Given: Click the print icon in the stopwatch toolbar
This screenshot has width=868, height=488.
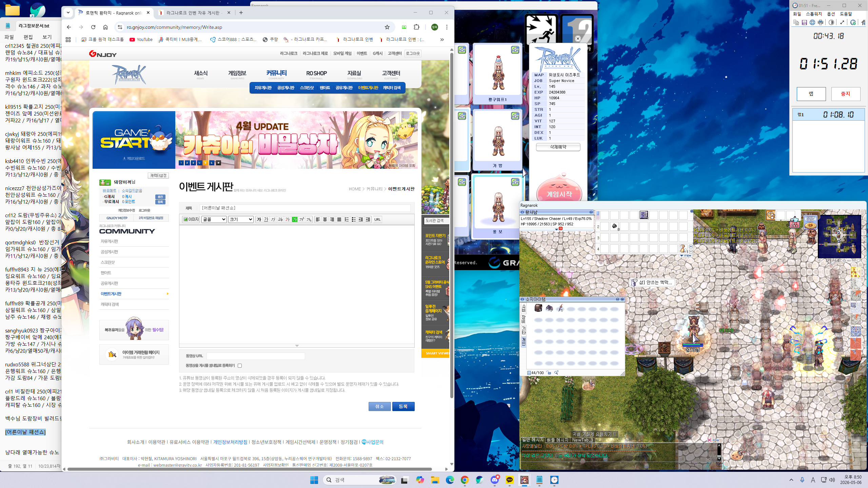Looking at the screenshot, I should [x=821, y=22].
